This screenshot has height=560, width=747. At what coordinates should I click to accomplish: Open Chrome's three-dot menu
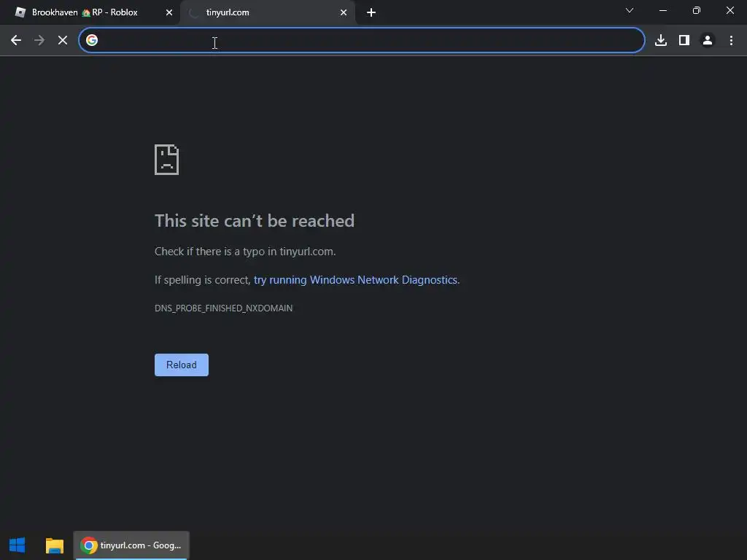click(x=731, y=41)
